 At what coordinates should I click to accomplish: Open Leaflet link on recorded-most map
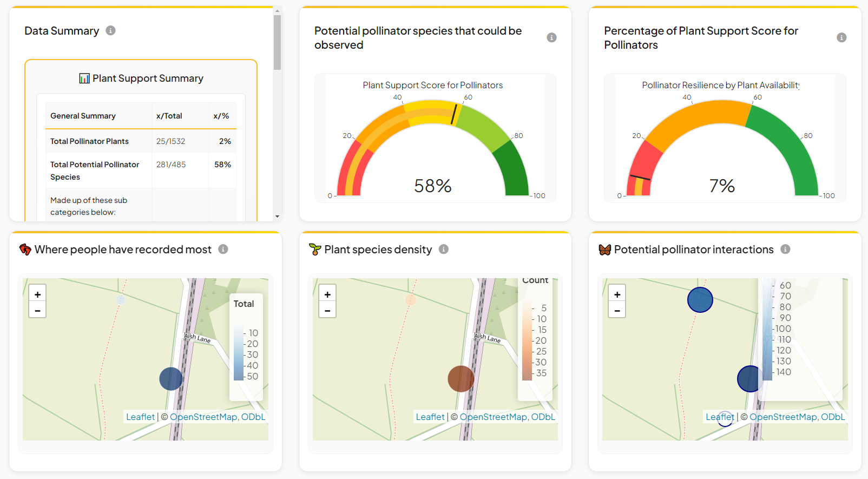pos(140,417)
